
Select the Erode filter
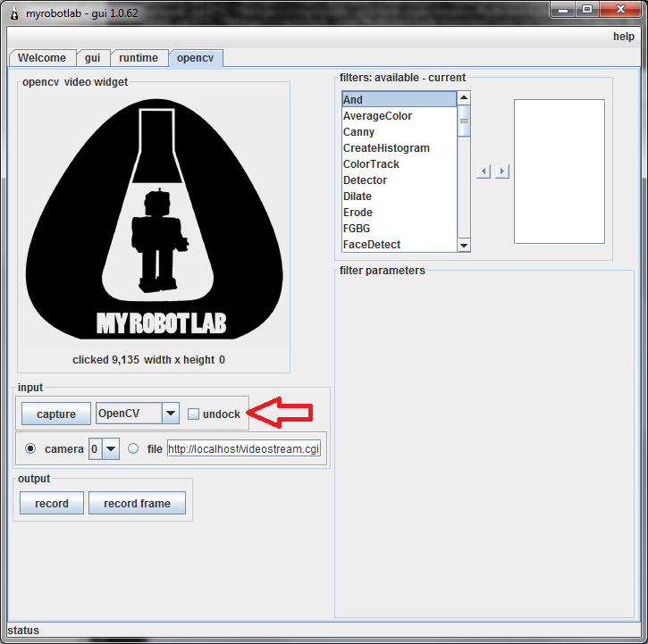point(400,213)
